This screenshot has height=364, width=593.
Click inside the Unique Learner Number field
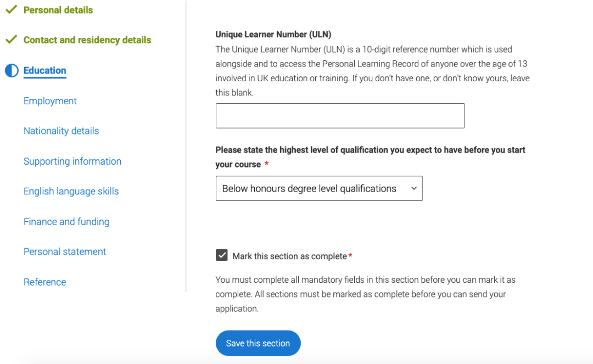click(x=340, y=116)
